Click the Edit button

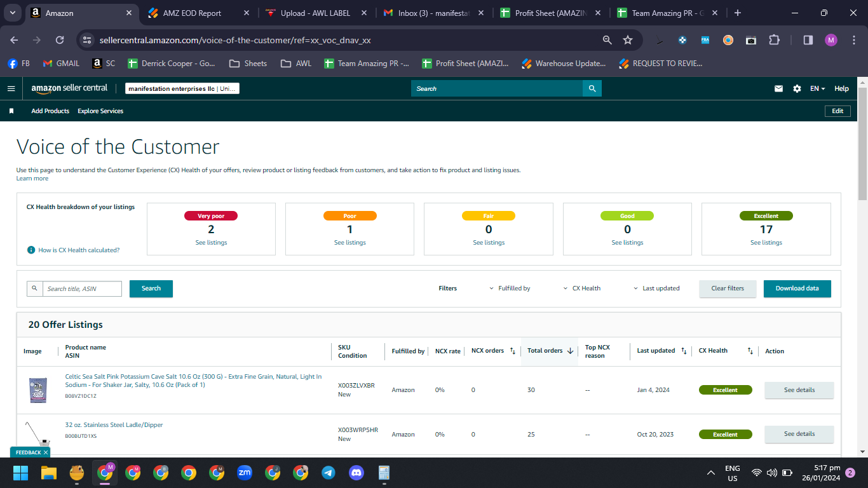point(837,111)
